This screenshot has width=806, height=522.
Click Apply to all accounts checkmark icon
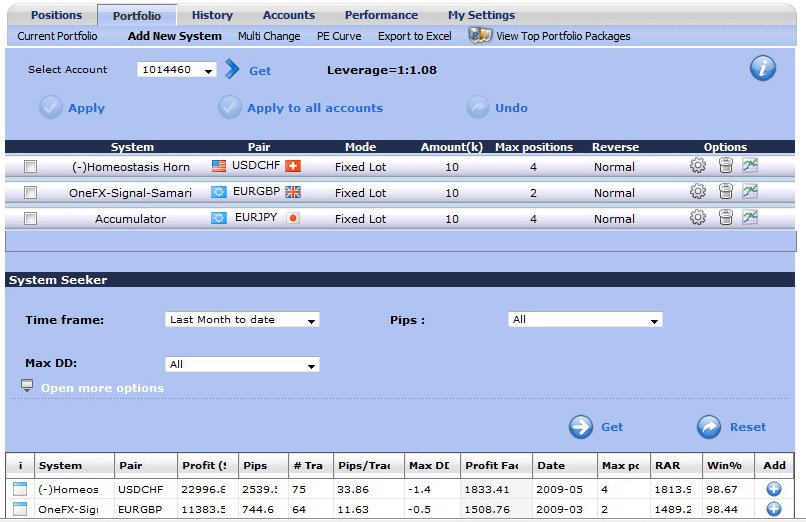coord(230,107)
